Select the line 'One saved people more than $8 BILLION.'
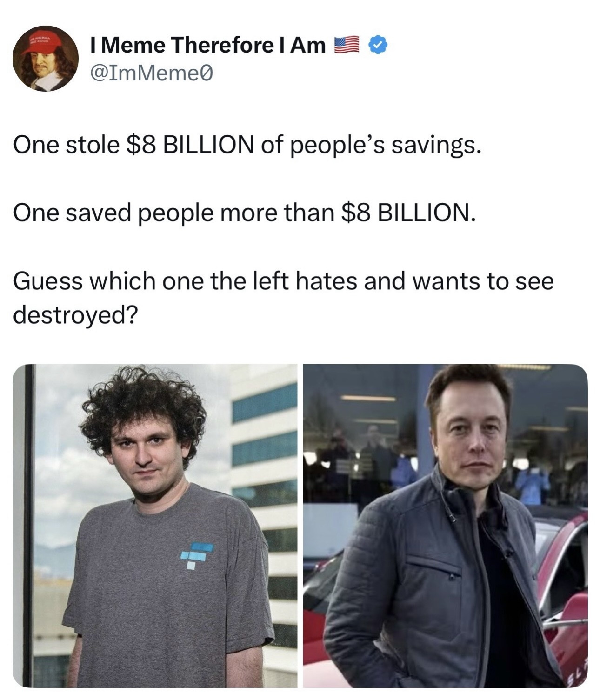Image resolution: width=600 pixels, height=700 pixels. pos(245,213)
